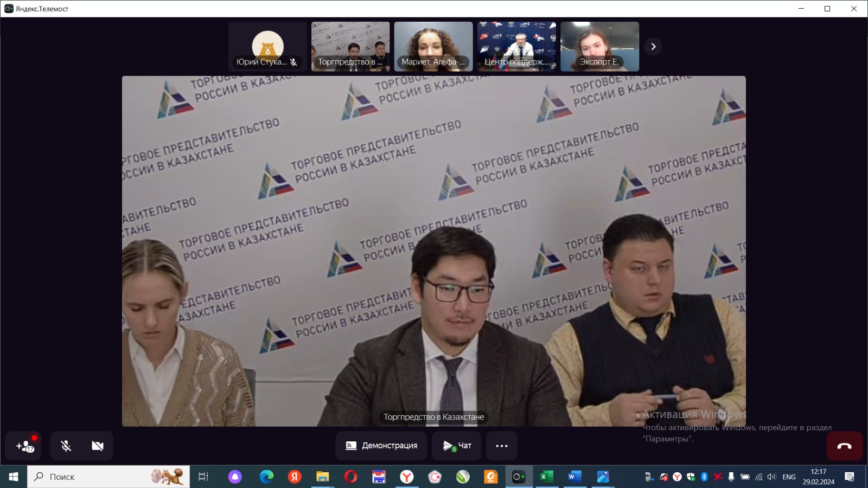Start screen sharing with Демонстрация
The image size is (868, 488).
[x=381, y=446]
